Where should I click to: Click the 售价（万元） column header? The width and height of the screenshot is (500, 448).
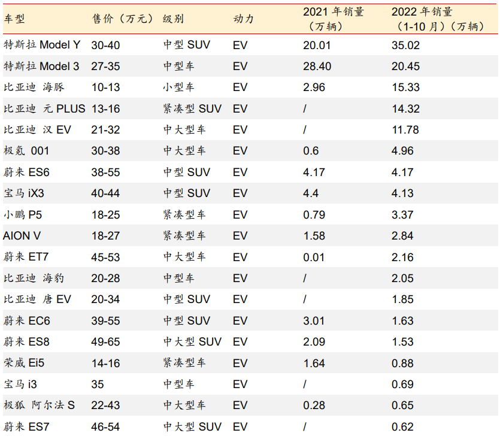click(122, 19)
